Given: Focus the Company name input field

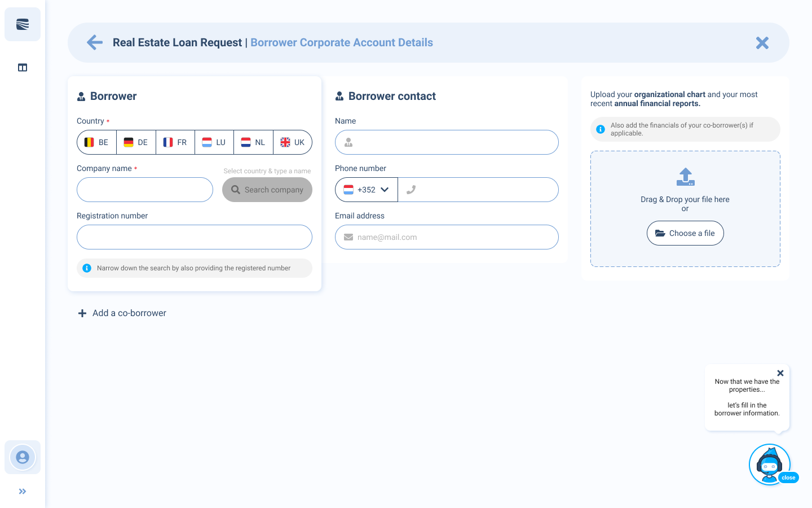Looking at the screenshot, I should [x=145, y=190].
